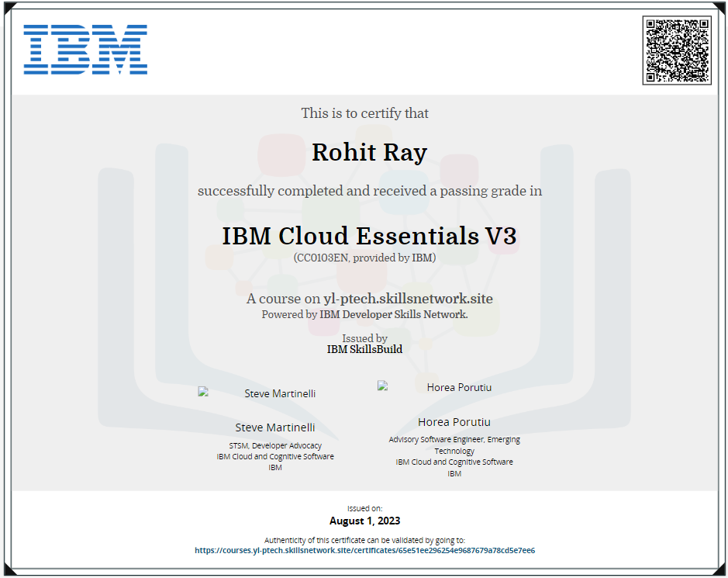Select the IBM Cloud Essentials V3 title
Screen dimensions: 728x578
(x=369, y=235)
